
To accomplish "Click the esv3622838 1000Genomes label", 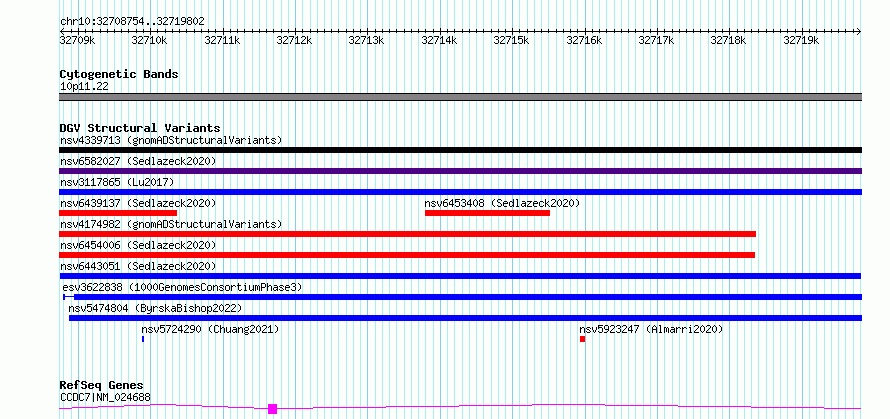I will coord(182,287).
